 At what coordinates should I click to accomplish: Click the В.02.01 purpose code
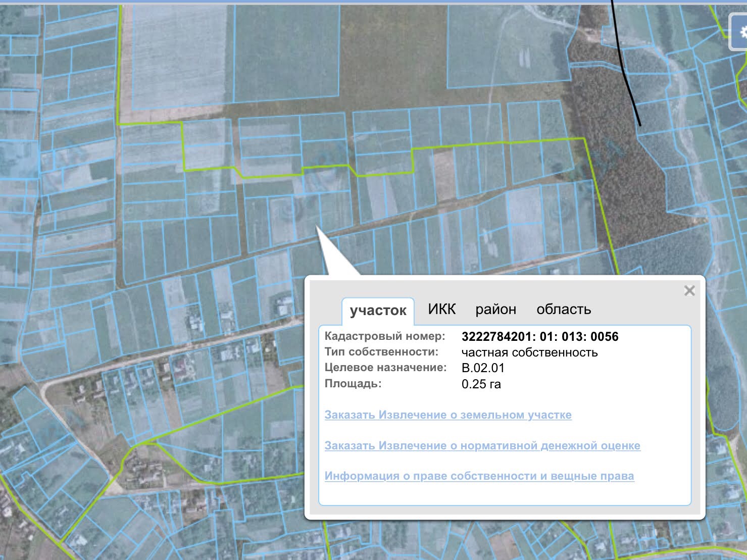[x=483, y=368]
